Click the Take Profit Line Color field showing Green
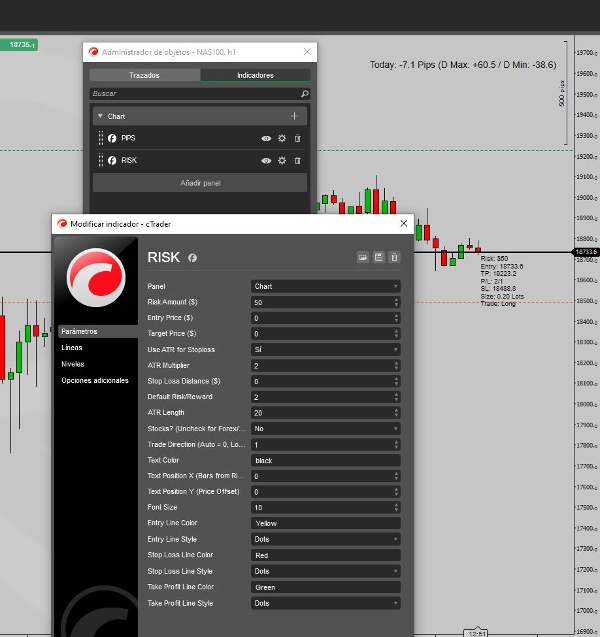Image resolution: width=600 pixels, height=637 pixels. click(326, 587)
